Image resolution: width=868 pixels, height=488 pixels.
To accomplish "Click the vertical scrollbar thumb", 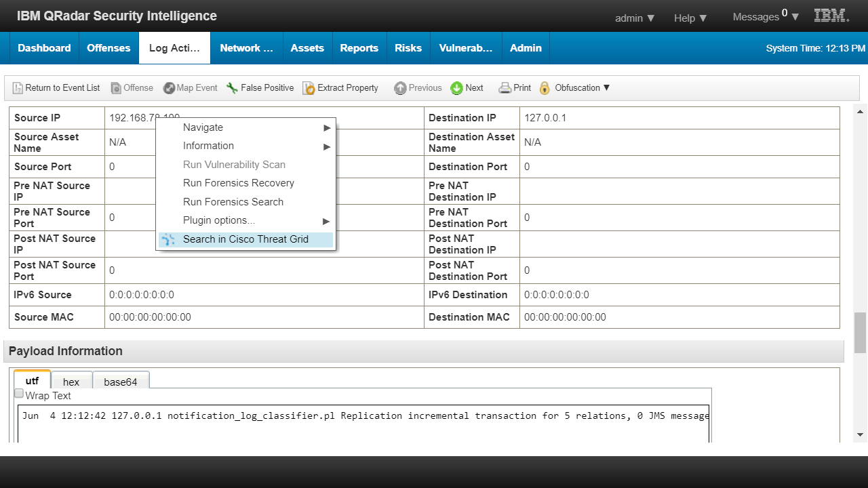I will point(860,332).
